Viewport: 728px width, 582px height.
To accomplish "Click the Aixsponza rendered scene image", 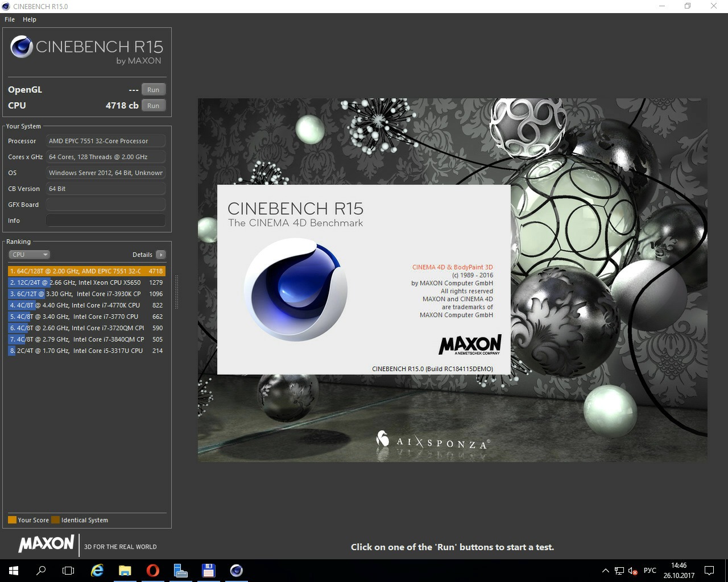I will (453, 280).
